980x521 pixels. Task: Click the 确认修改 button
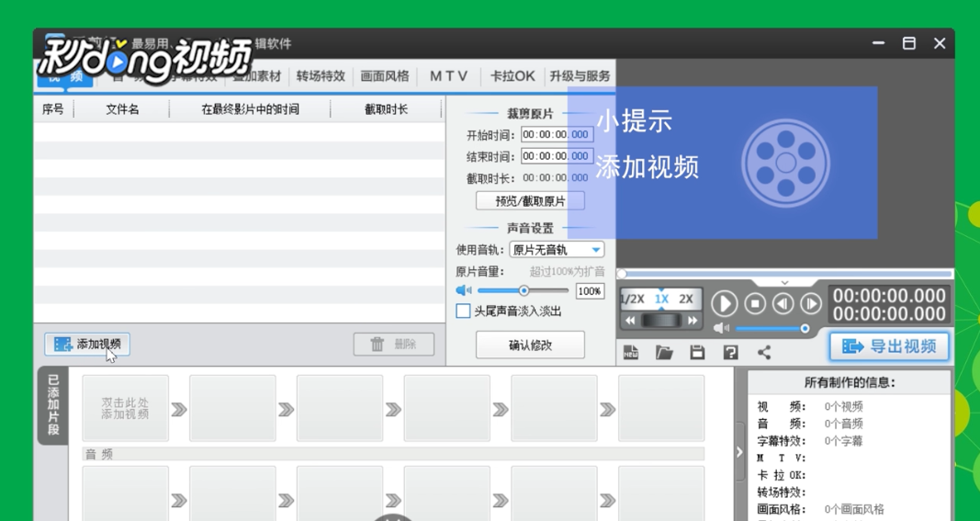(x=530, y=345)
